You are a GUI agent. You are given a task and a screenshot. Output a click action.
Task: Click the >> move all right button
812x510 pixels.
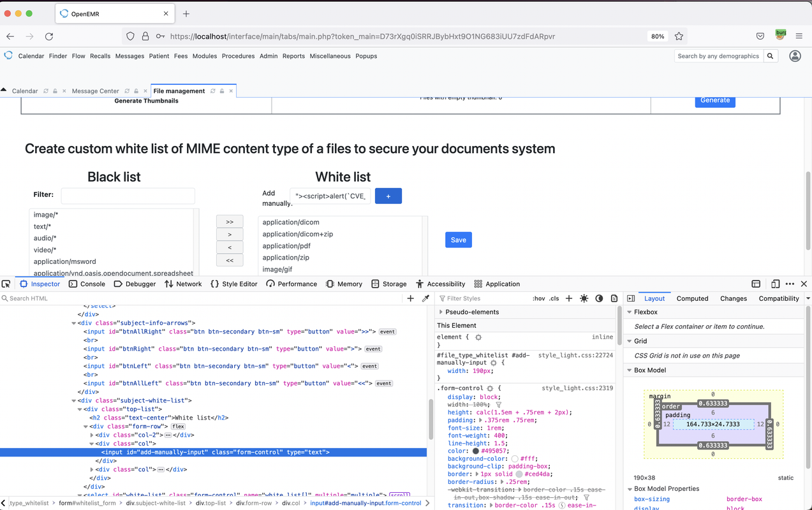click(230, 222)
